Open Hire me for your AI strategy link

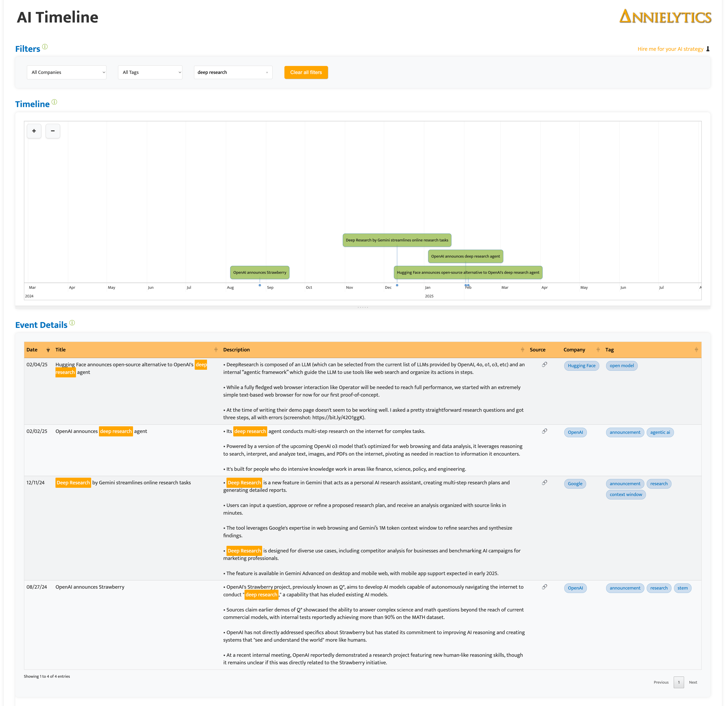tap(670, 49)
